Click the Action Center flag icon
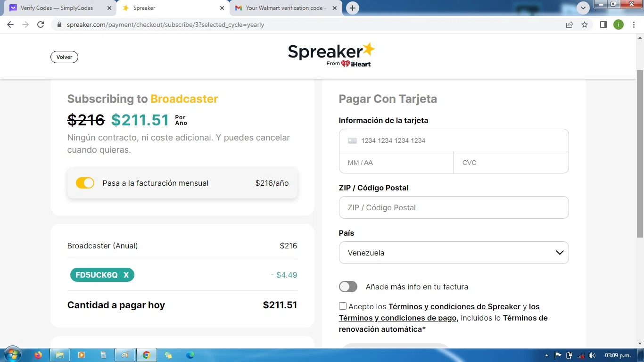Screen dimensions: 644x362 [x=558, y=355]
